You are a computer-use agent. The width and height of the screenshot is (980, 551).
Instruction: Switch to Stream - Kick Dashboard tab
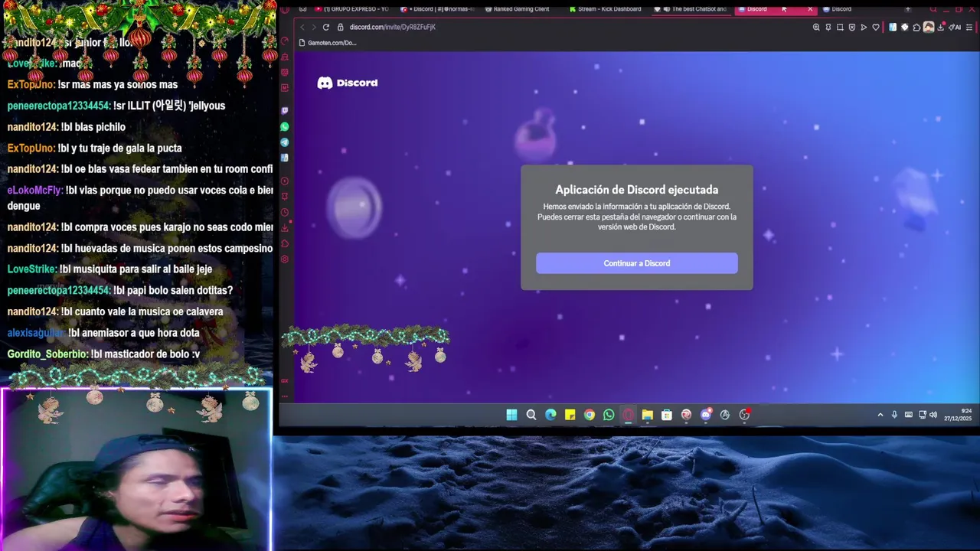pos(605,9)
